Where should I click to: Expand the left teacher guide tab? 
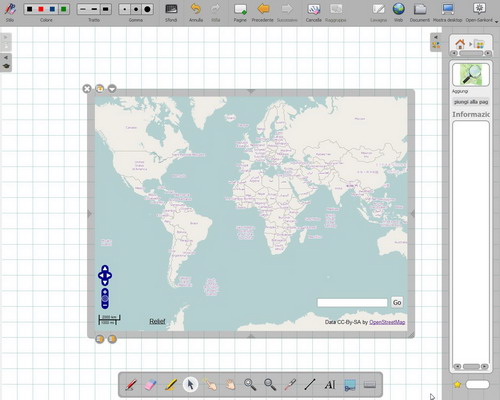(6, 62)
